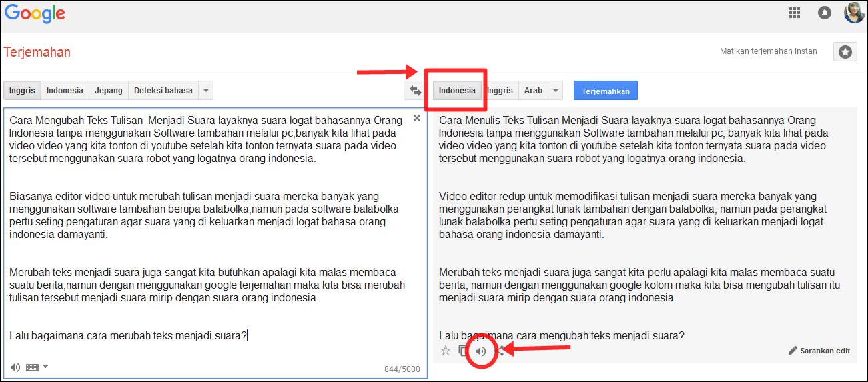Click the character count 844/5000
The width and height of the screenshot is (868, 382).
402,369
